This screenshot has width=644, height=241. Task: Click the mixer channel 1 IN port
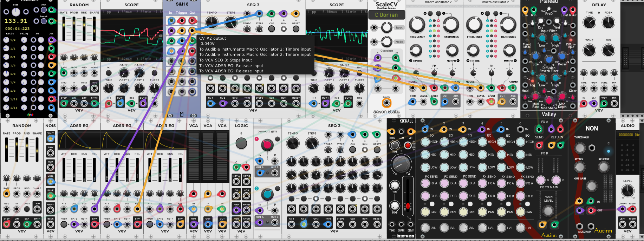(x=425, y=129)
